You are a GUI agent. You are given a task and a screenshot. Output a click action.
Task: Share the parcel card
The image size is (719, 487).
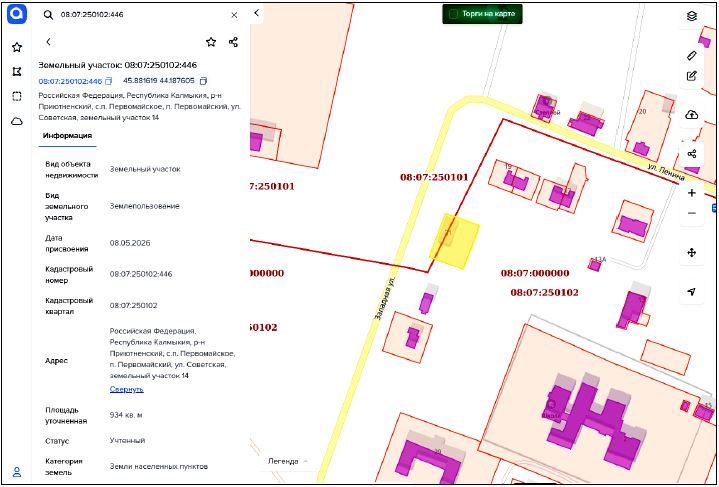(x=233, y=42)
